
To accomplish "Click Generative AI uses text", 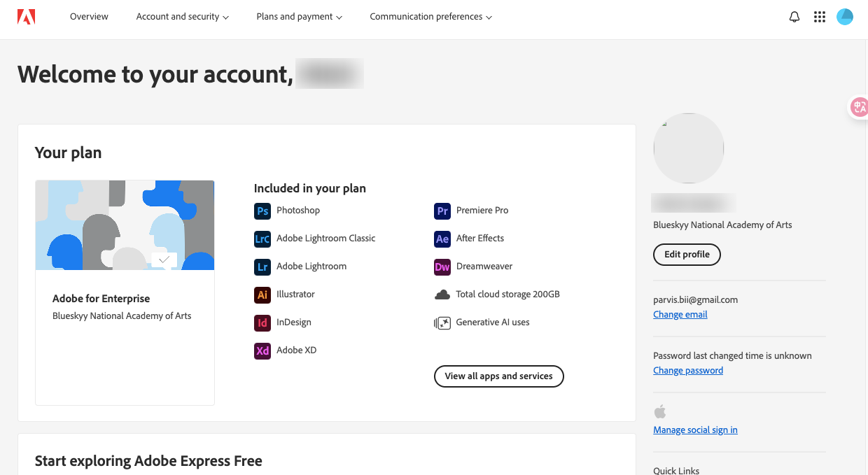I will pyautogui.click(x=493, y=322).
